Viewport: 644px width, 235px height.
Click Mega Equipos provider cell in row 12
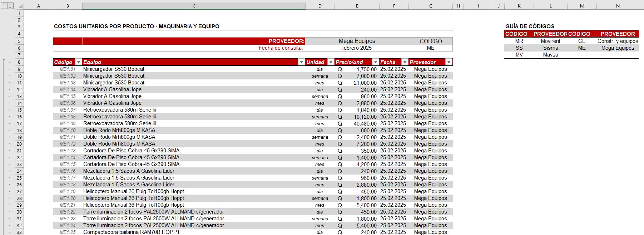click(431, 89)
